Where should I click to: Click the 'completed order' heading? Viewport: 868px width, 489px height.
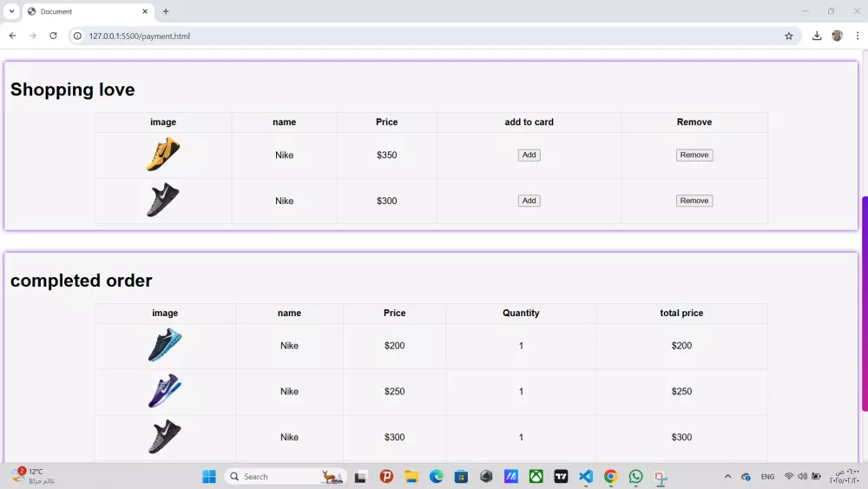[x=82, y=281]
